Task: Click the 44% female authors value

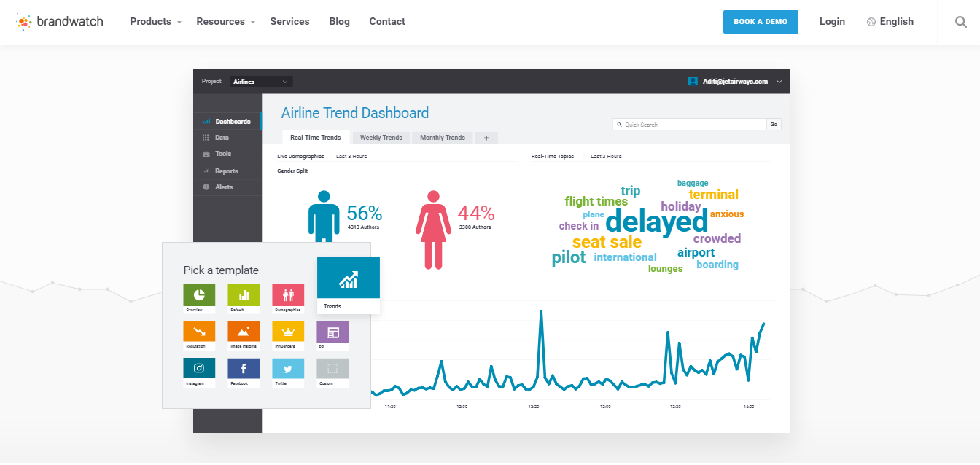Action: tap(476, 214)
